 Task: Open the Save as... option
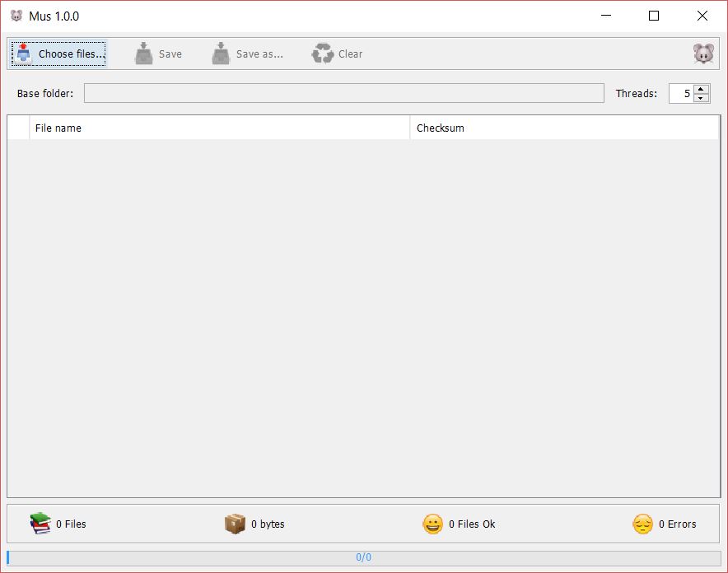click(247, 54)
